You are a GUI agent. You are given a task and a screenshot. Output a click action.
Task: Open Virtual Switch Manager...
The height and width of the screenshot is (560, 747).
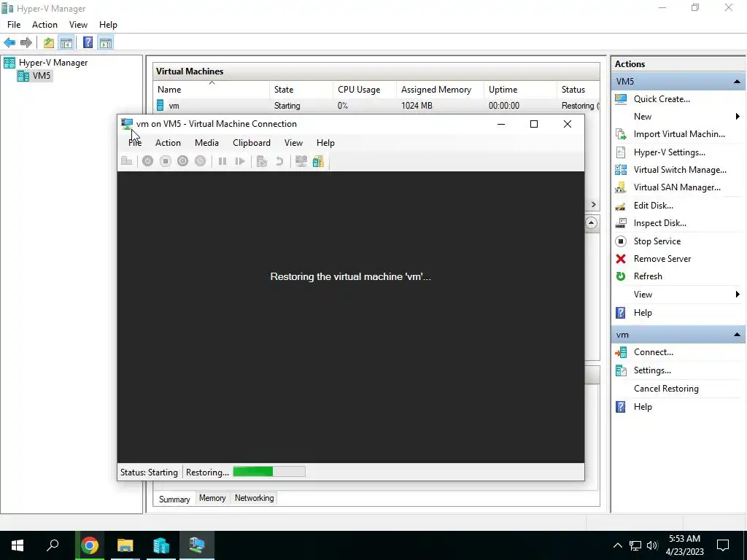click(x=680, y=170)
